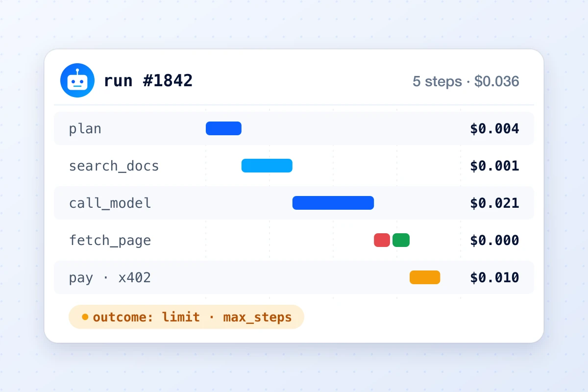The height and width of the screenshot is (392, 588).
Task: Click the $0.010 cost value
Action: click(x=494, y=278)
